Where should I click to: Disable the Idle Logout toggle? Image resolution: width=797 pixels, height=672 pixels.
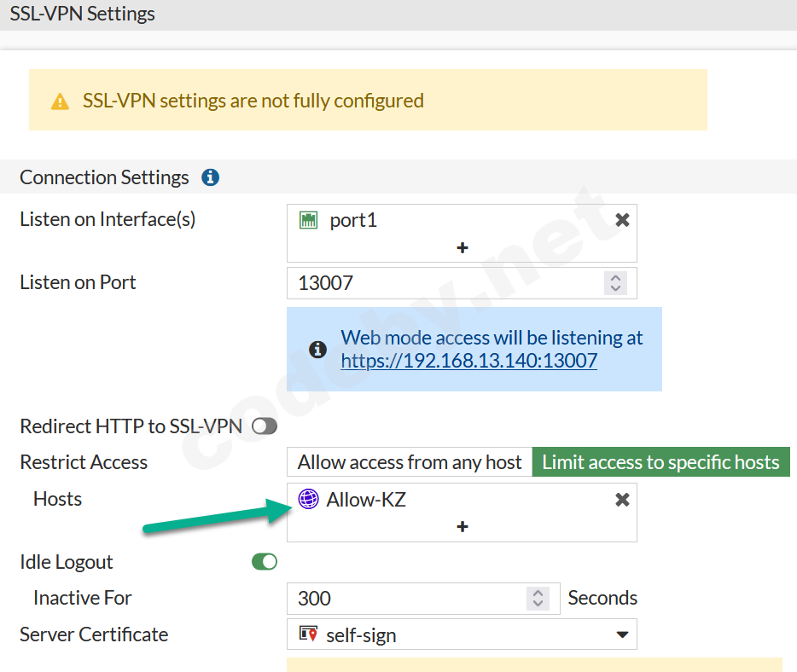[x=264, y=561]
